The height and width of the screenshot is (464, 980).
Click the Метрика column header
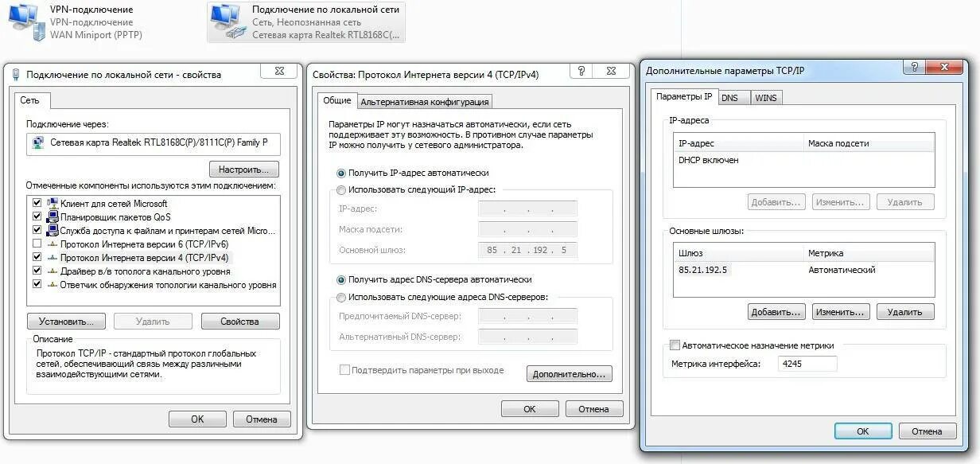869,253
